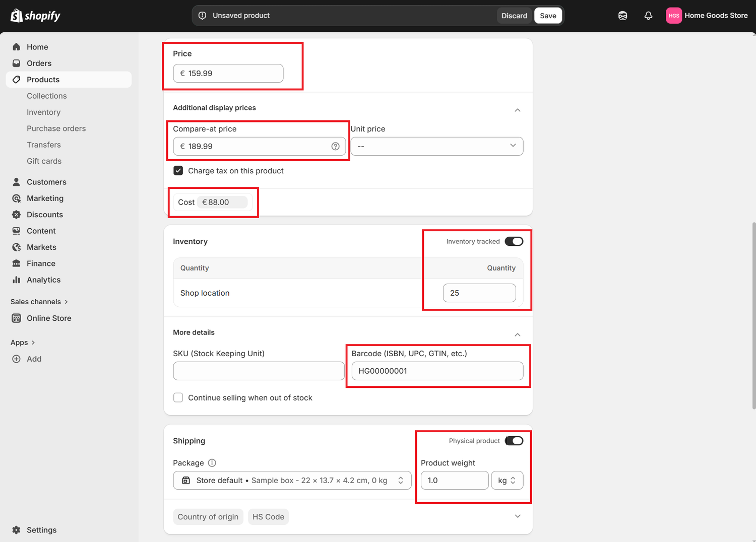Click the SKU input field
Viewport: 756px width, 542px height.
(x=259, y=371)
